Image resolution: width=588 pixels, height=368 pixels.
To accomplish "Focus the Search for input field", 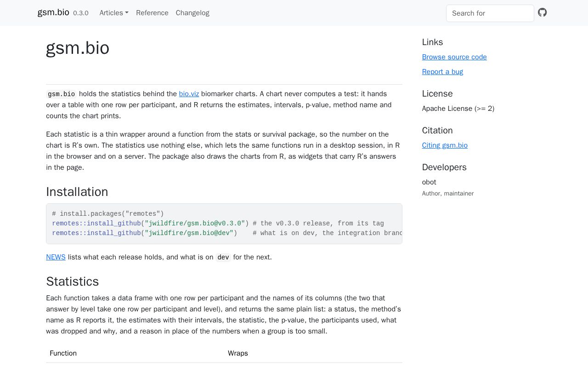I will (x=490, y=13).
